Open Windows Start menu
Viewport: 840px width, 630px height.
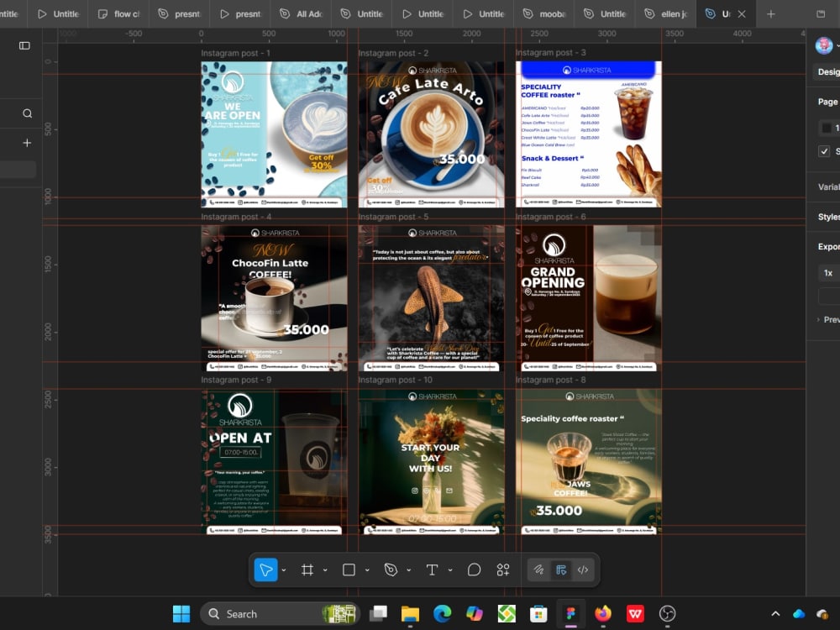[x=181, y=614]
